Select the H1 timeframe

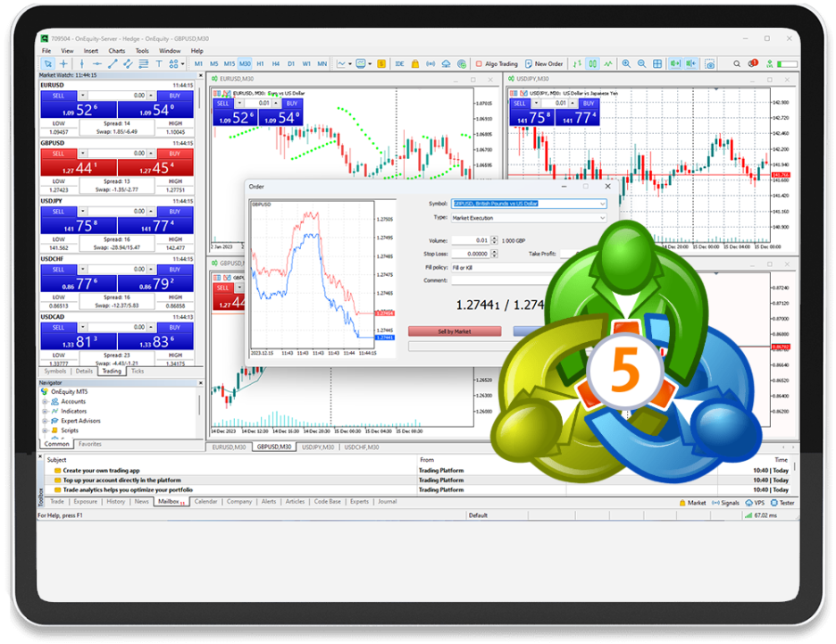[260, 64]
